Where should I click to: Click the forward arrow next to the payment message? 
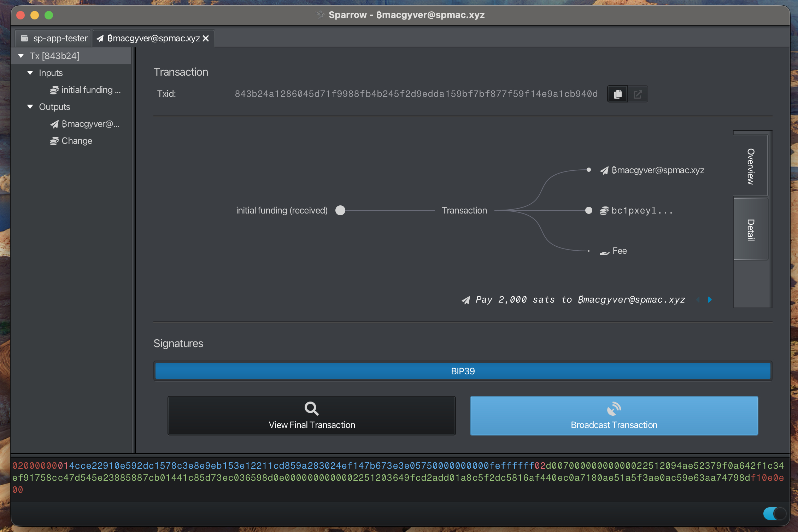point(710,299)
